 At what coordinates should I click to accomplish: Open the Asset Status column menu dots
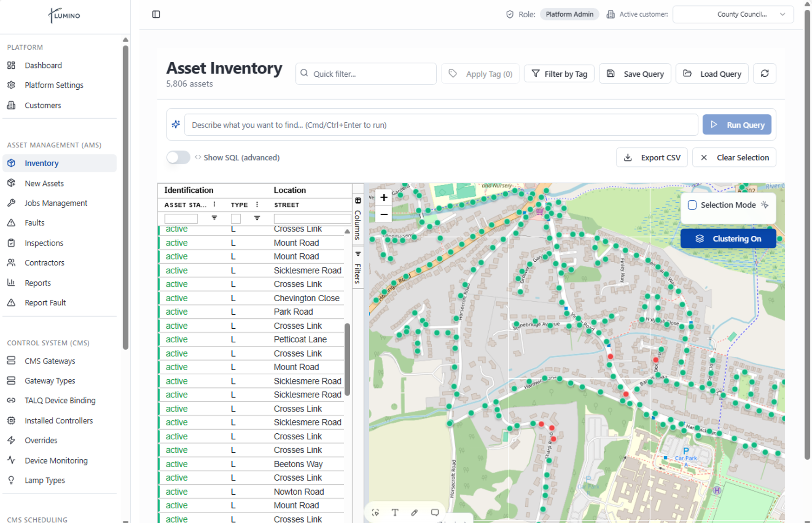click(214, 205)
